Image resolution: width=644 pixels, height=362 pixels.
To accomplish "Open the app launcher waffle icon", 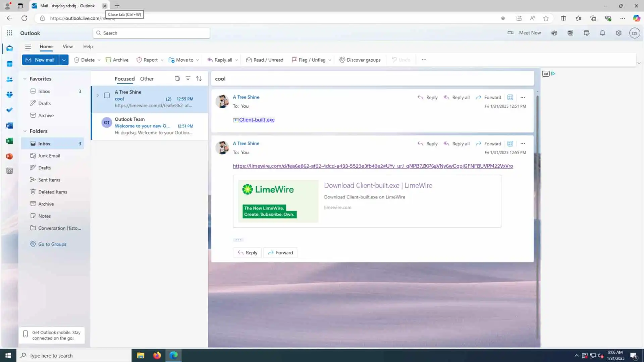I will click(x=9, y=33).
